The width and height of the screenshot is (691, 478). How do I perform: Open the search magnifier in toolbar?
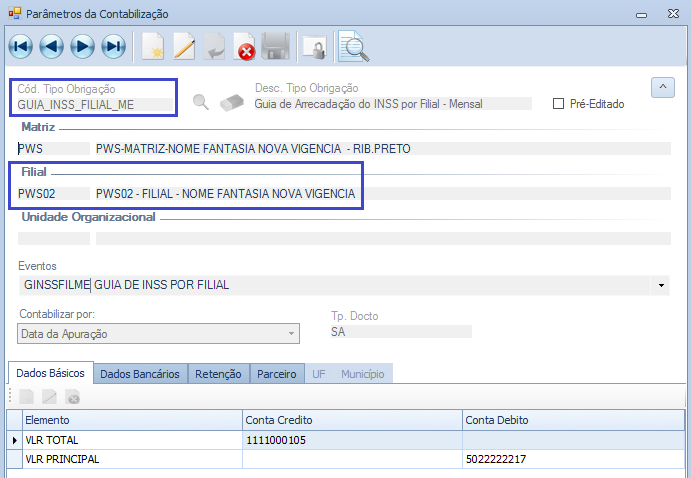(353, 46)
